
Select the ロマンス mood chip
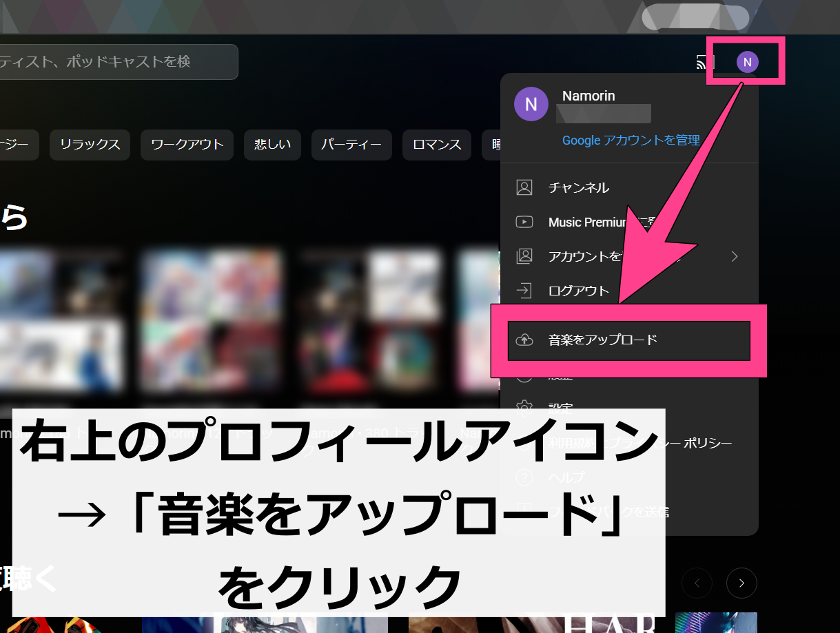pos(437,145)
